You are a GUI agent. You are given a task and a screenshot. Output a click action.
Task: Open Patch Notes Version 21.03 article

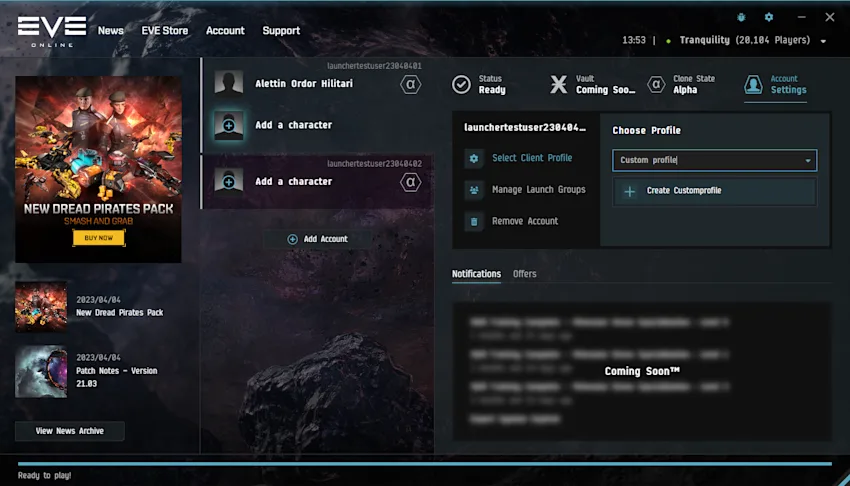(x=117, y=377)
